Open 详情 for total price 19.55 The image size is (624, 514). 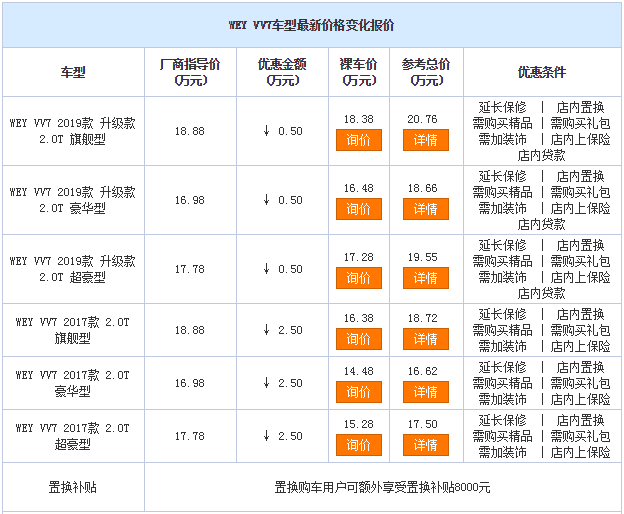(425, 278)
